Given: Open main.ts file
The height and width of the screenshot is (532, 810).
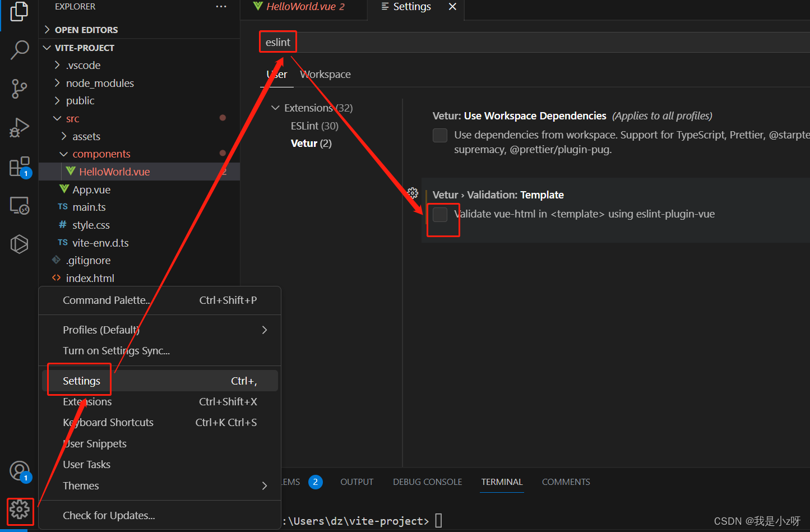Looking at the screenshot, I should click(x=139, y=207).
